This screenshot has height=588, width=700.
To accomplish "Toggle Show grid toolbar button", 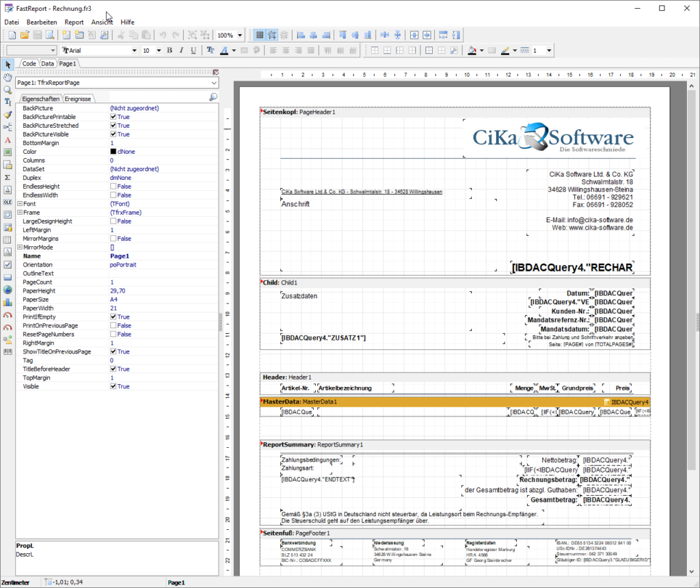I will click(259, 35).
